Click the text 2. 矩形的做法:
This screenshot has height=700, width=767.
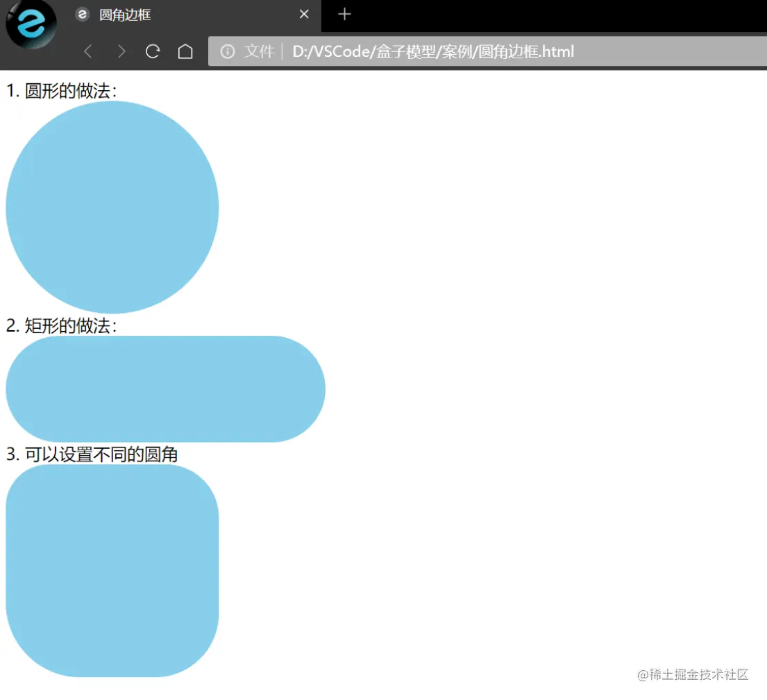tap(62, 326)
